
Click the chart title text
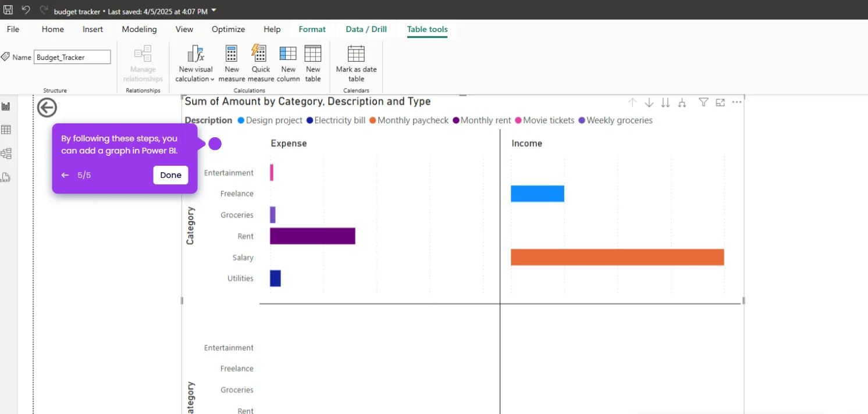click(x=308, y=102)
